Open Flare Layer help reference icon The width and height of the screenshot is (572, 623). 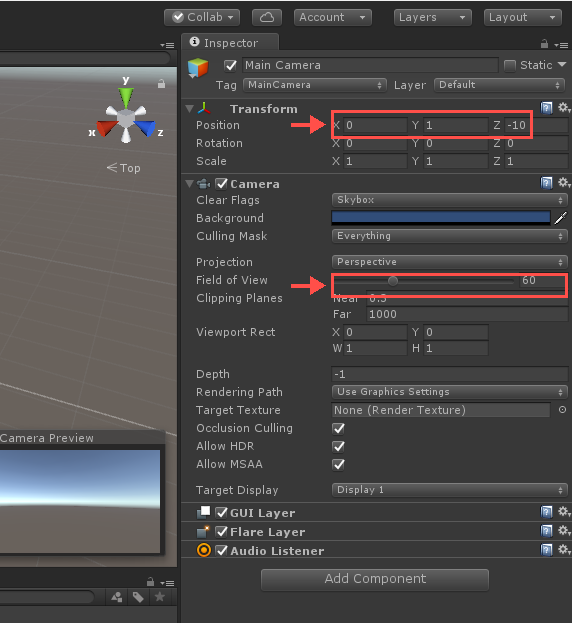click(x=547, y=530)
